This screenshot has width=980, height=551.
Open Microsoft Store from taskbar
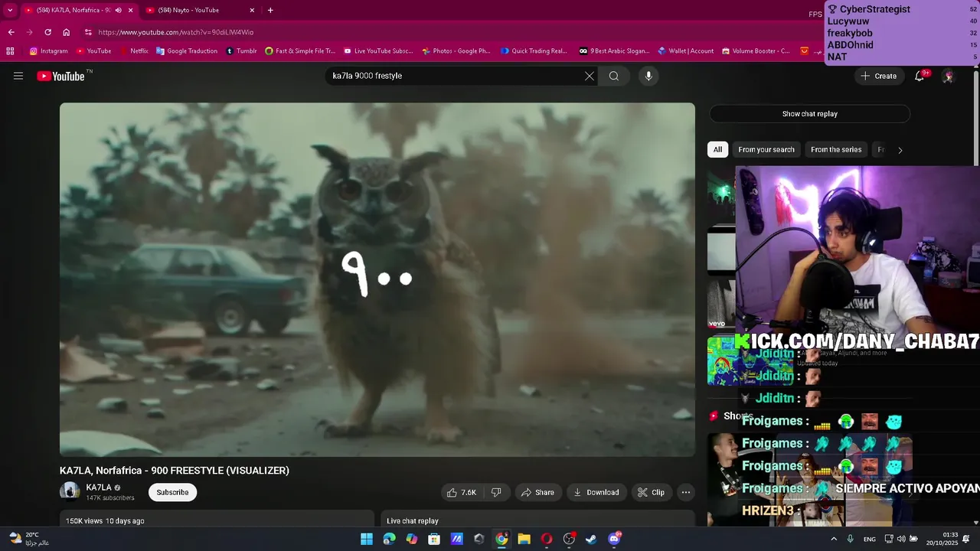[x=434, y=539]
